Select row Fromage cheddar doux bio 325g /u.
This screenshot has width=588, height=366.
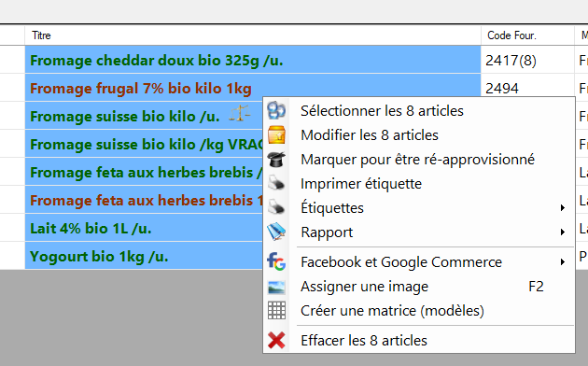point(253,60)
